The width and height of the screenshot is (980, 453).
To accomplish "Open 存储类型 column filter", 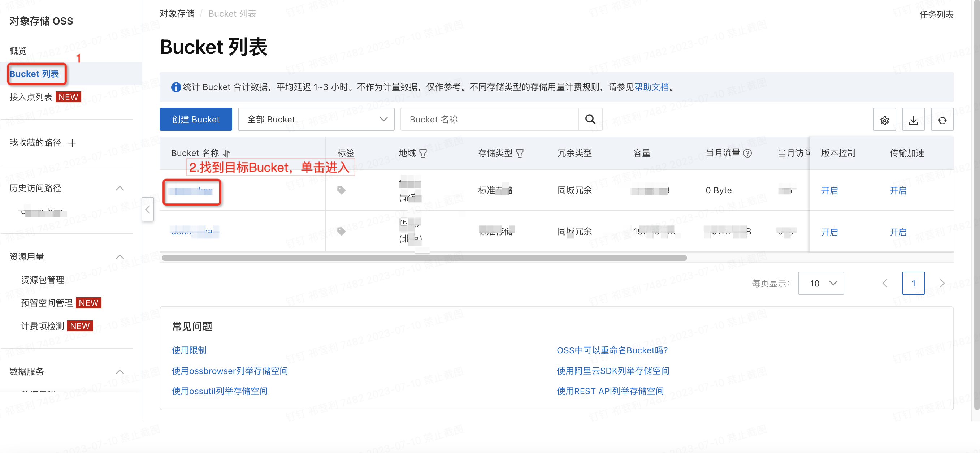I will (520, 153).
